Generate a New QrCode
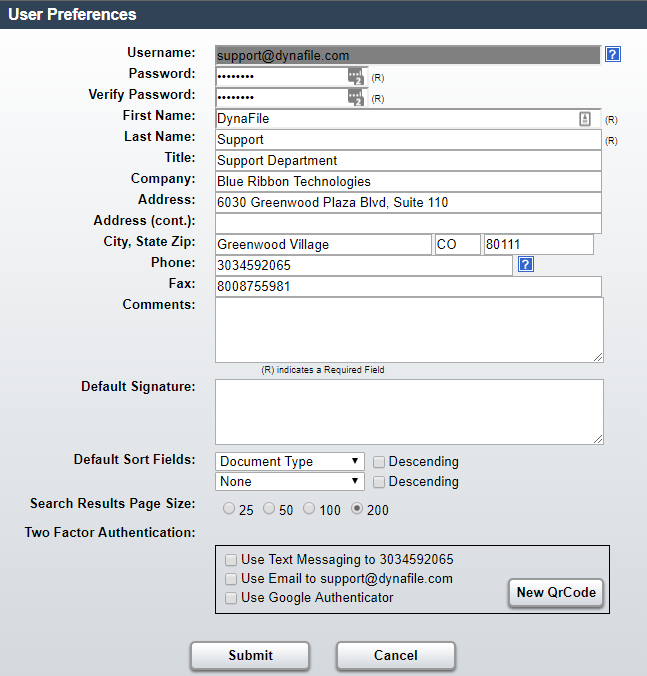The width and height of the screenshot is (647, 676). click(556, 593)
